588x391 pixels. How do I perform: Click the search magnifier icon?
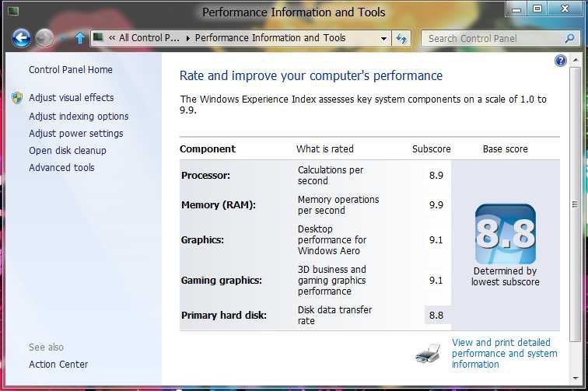569,38
